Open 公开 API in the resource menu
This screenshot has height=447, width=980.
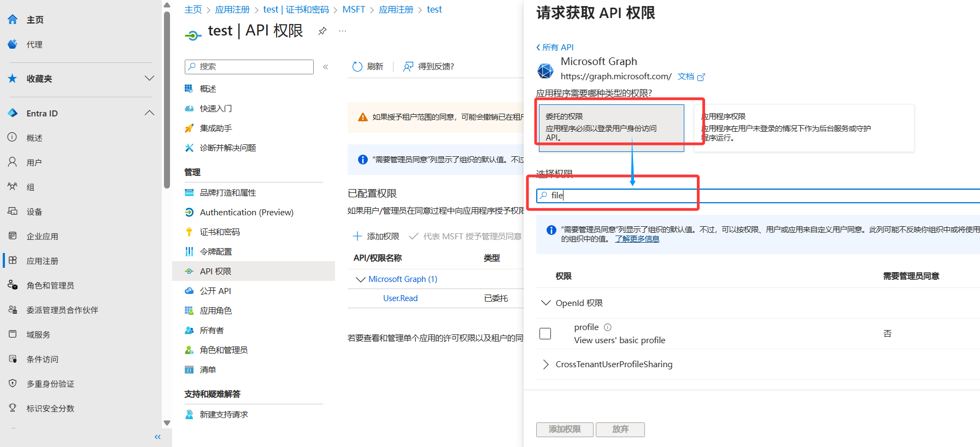(215, 291)
